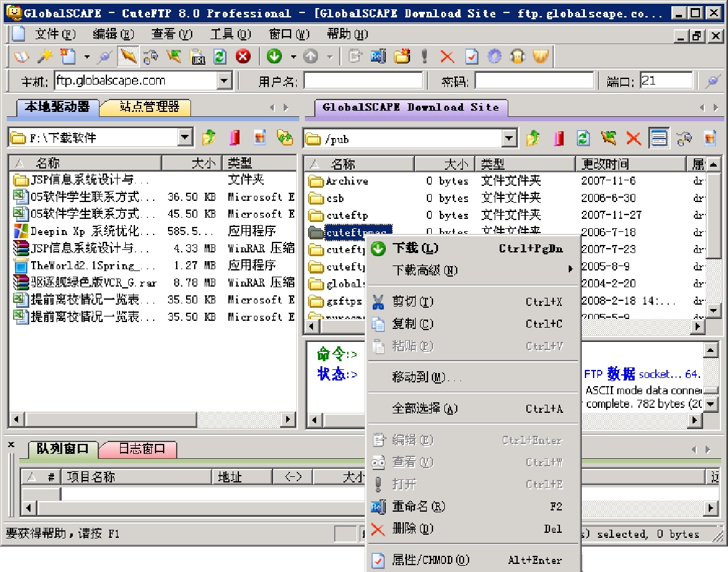Viewport: 728px width, 572px height.
Task: Launch the connection wizard wand icon
Action: 45,57
